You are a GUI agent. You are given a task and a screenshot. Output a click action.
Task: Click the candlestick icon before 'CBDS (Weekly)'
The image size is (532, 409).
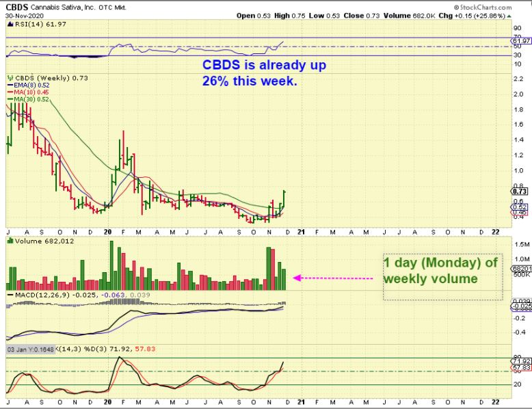tap(10, 78)
